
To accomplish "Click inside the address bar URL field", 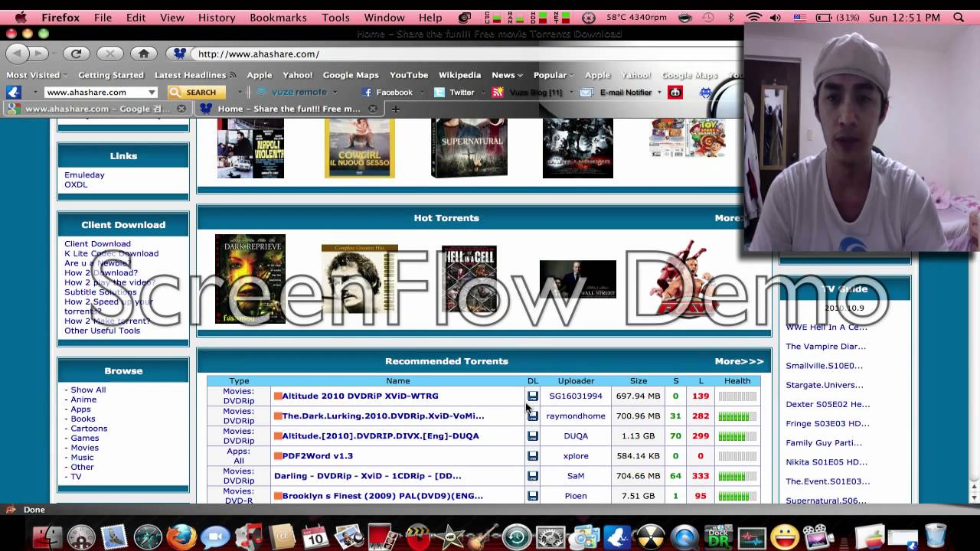I will (x=459, y=54).
